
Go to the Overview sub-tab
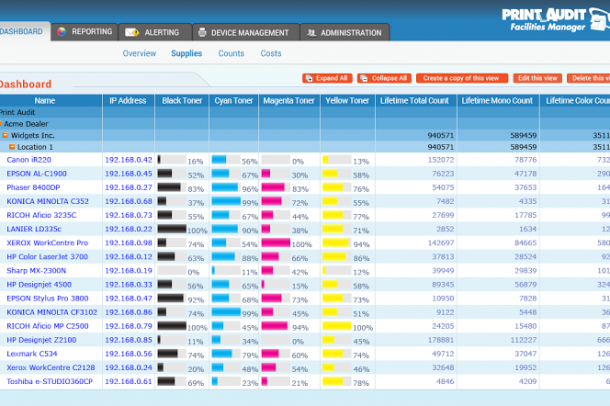139,53
